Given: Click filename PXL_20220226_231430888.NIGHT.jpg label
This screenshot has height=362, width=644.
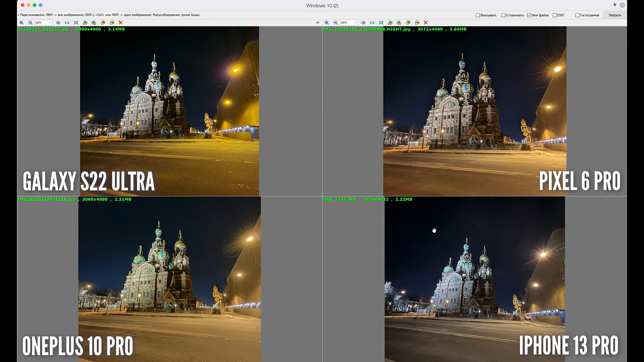Looking at the screenshot, I should click(x=367, y=29).
